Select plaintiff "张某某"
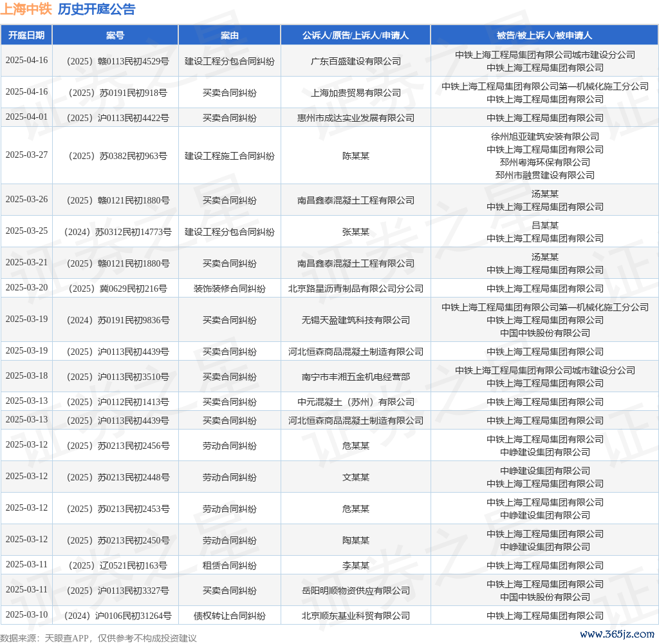This screenshot has height=644, width=659. (x=355, y=232)
